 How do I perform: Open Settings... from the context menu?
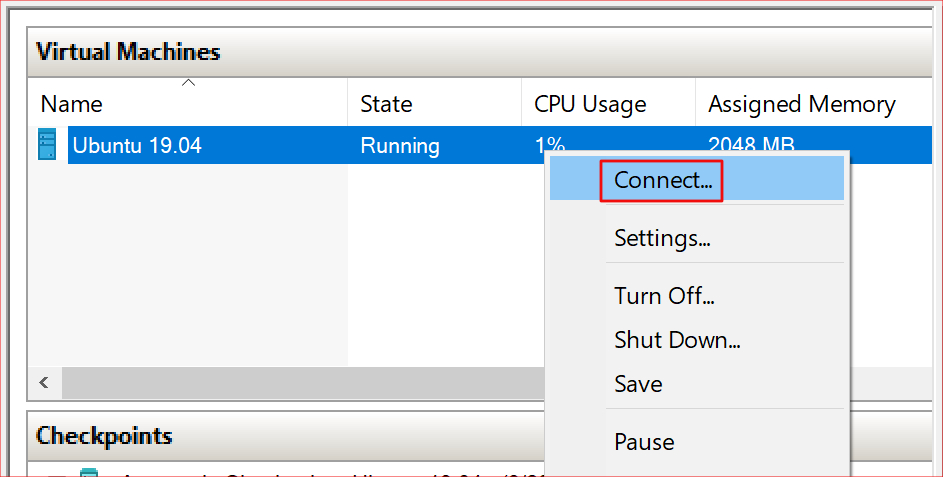click(662, 238)
